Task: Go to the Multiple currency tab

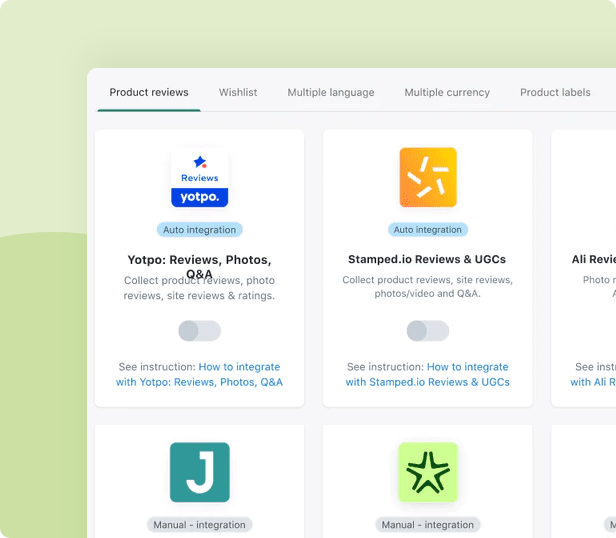Action: 447,92
